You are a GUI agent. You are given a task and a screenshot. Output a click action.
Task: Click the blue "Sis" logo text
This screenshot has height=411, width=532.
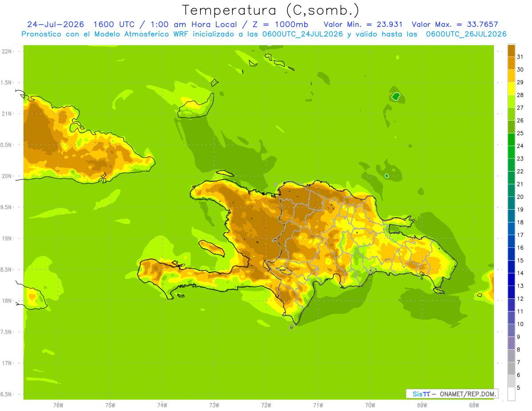[x=417, y=394]
